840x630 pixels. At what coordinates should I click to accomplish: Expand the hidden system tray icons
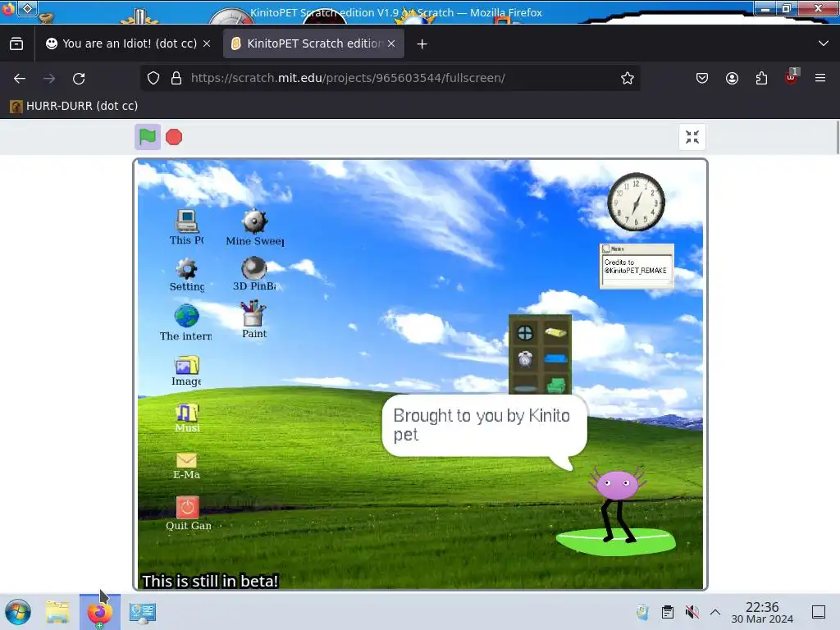point(715,612)
